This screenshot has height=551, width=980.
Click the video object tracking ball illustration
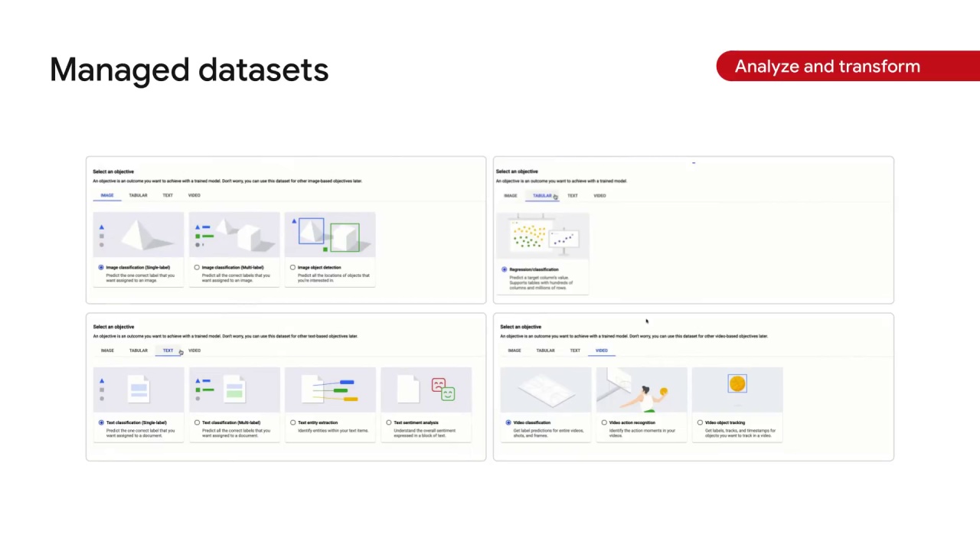737,390
